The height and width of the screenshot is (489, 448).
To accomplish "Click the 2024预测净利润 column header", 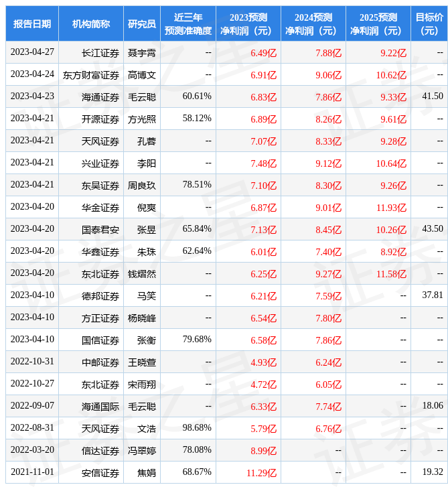I will click(x=313, y=23).
